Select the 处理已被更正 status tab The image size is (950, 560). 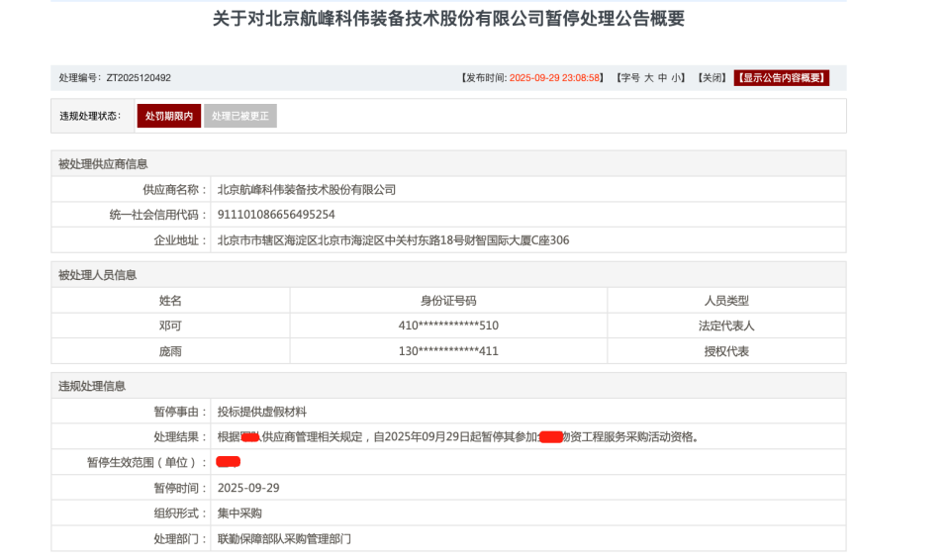tap(239, 116)
